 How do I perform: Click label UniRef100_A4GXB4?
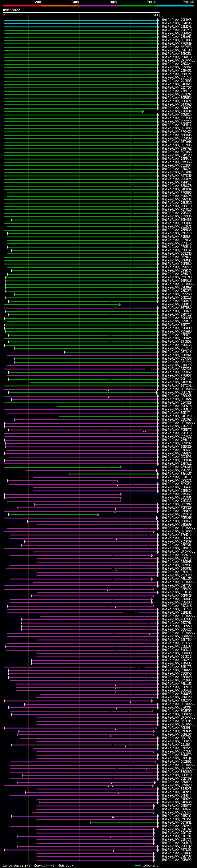point(176,382)
